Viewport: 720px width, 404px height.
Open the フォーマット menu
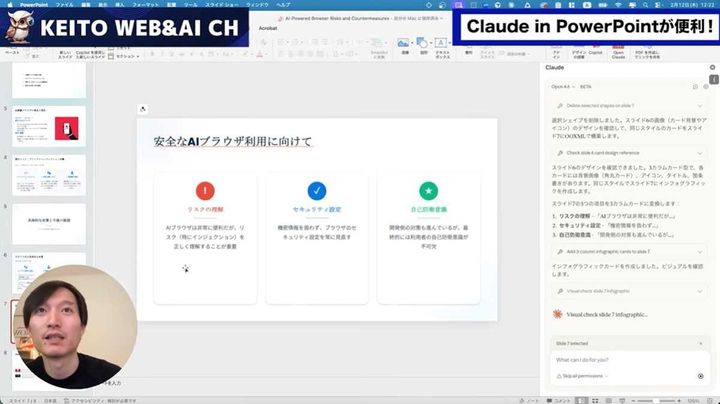145,5
